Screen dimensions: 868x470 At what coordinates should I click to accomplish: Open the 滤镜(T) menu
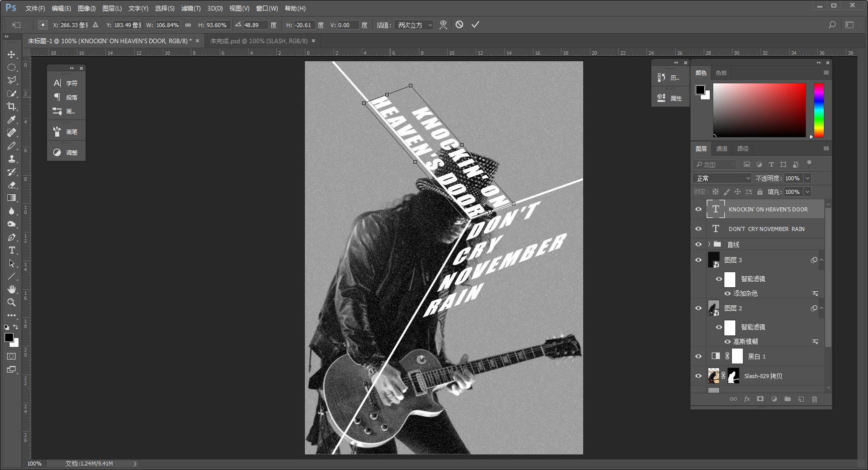point(190,9)
